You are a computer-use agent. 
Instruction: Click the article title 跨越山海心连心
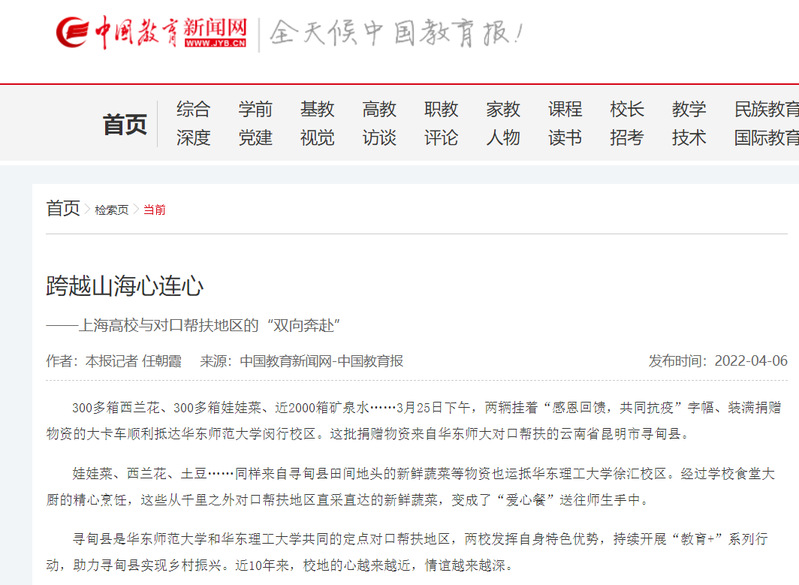[125, 287]
